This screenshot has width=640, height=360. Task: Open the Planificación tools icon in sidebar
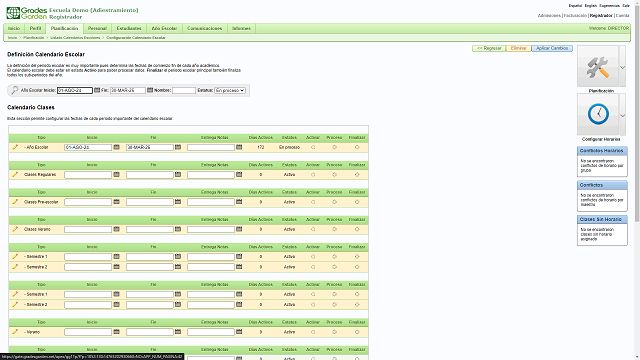click(x=598, y=67)
